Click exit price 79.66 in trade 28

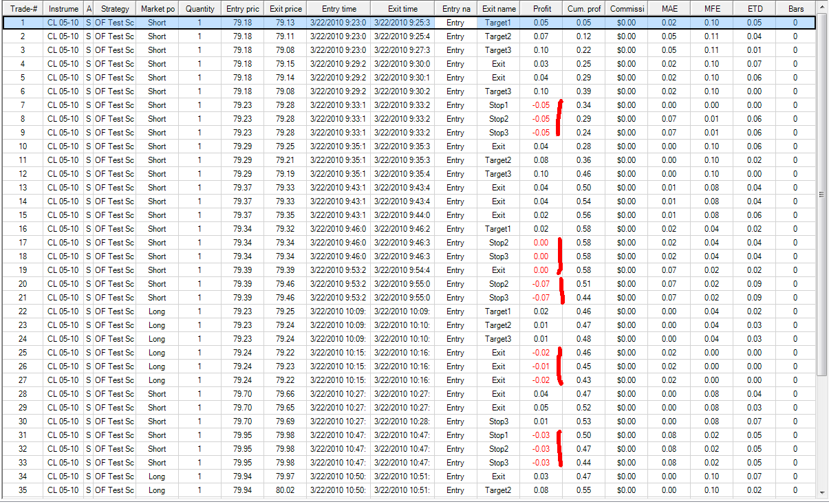coord(285,394)
